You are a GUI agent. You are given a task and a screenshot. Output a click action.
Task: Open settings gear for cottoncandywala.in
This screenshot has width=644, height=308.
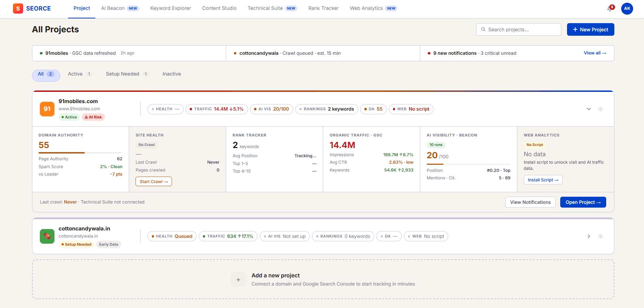coord(600,236)
